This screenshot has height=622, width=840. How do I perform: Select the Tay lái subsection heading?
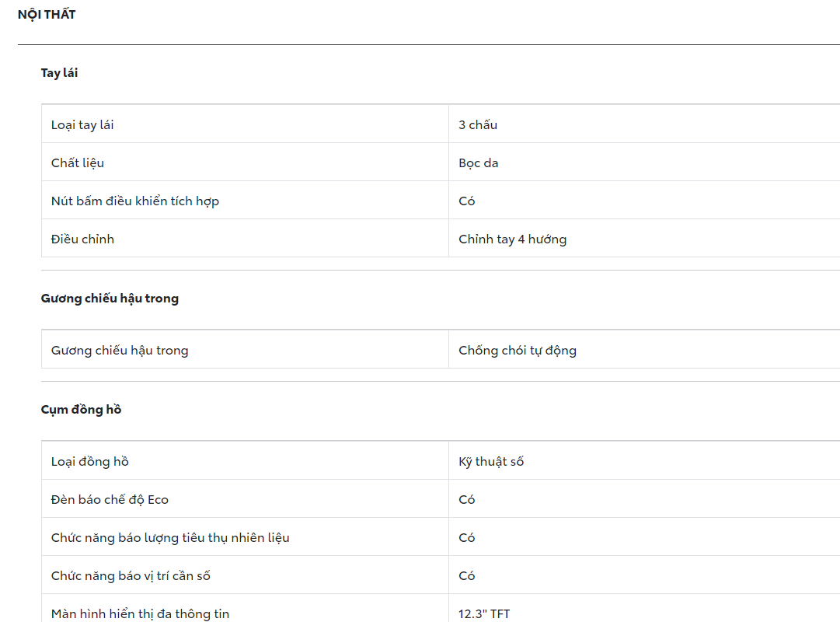pos(59,73)
